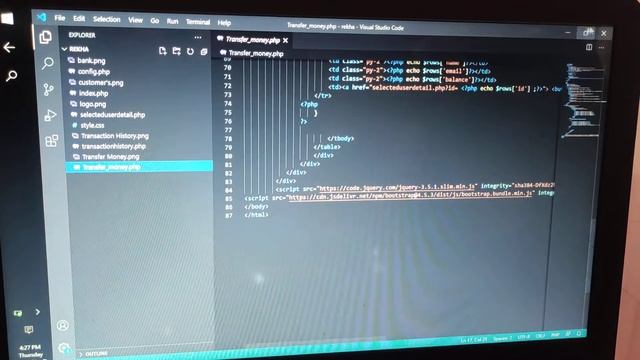Open selecteduserdetail.php in the Explorer

[112, 115]
